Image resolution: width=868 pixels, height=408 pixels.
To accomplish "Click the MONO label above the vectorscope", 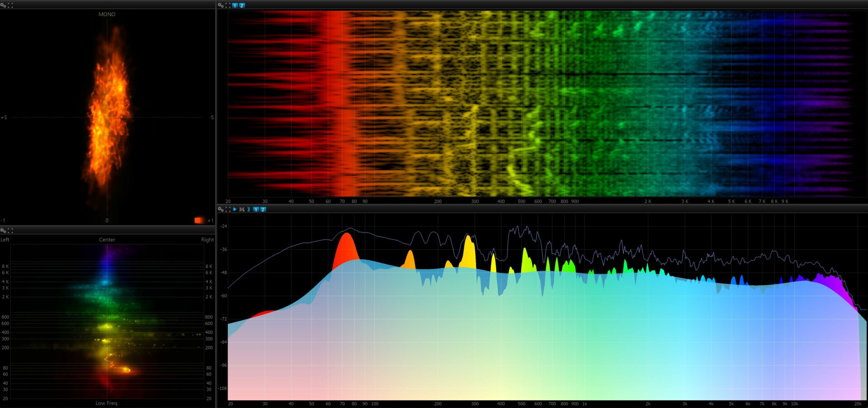I will pos(107,14).
